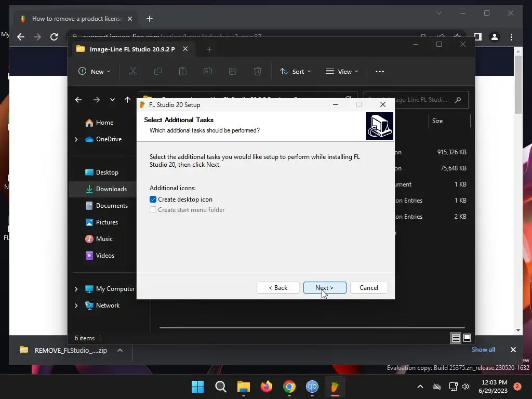The image size is (532, 399).
Task: Open a new Chrome tab
Action: coord(149,19)
